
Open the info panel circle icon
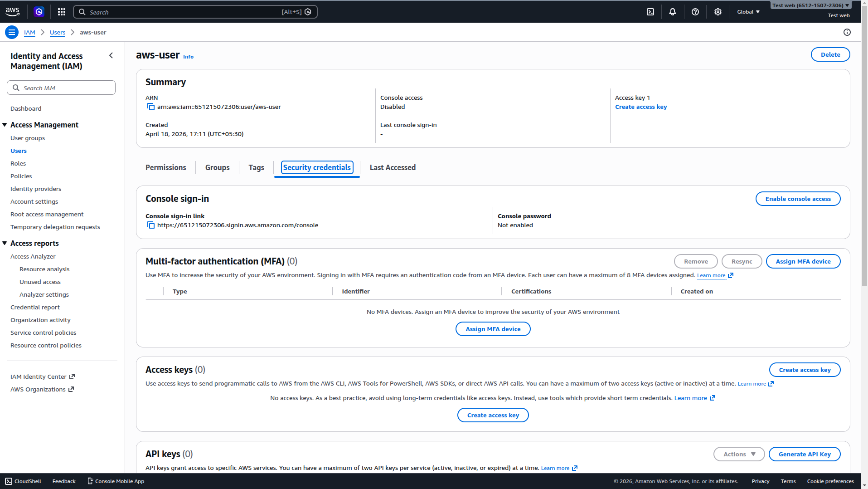click(x=847, y=32)
